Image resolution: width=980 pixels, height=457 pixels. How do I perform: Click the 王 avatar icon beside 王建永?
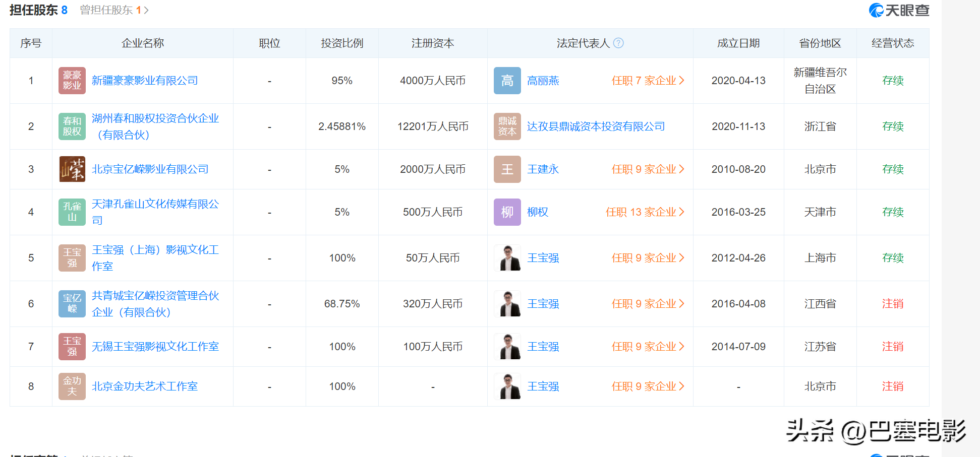click(x=507, y=169)
